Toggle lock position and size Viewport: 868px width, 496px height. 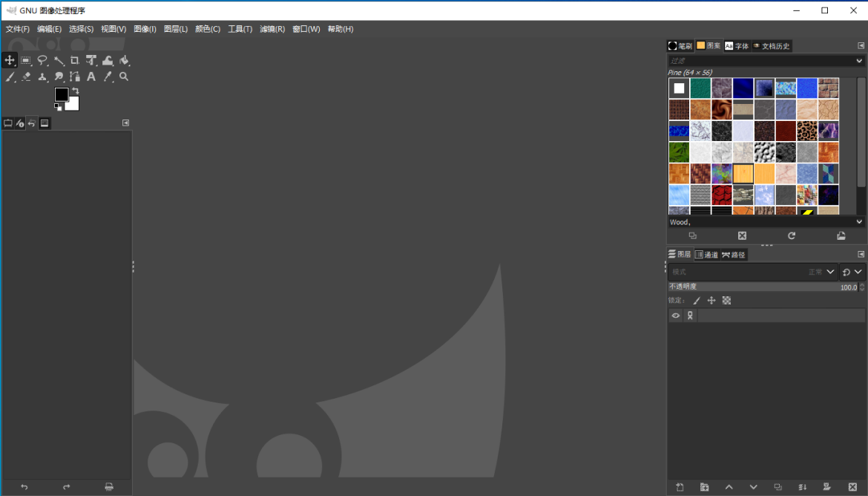tap(711, 301)
